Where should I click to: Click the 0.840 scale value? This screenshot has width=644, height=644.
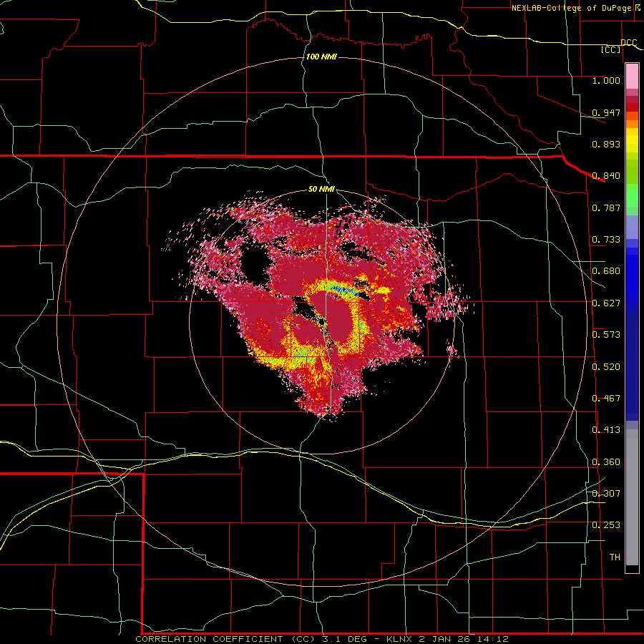pos(606,176)
